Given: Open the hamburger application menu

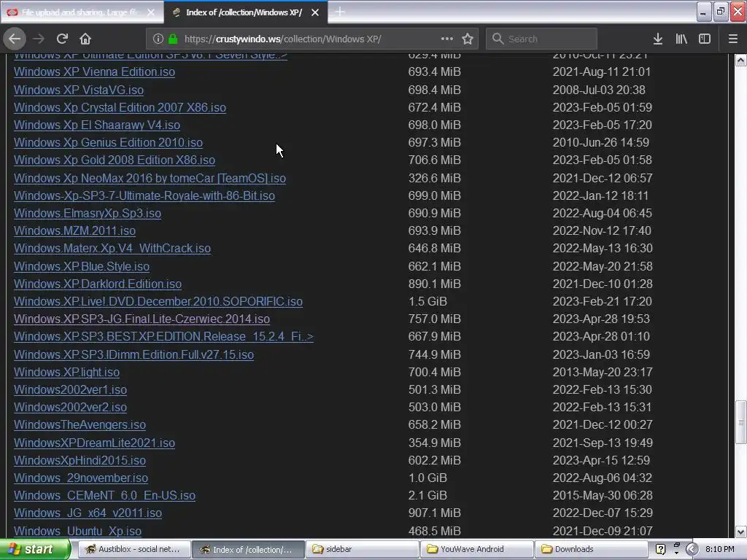Looking at the screenshot, I should [732, 39].
